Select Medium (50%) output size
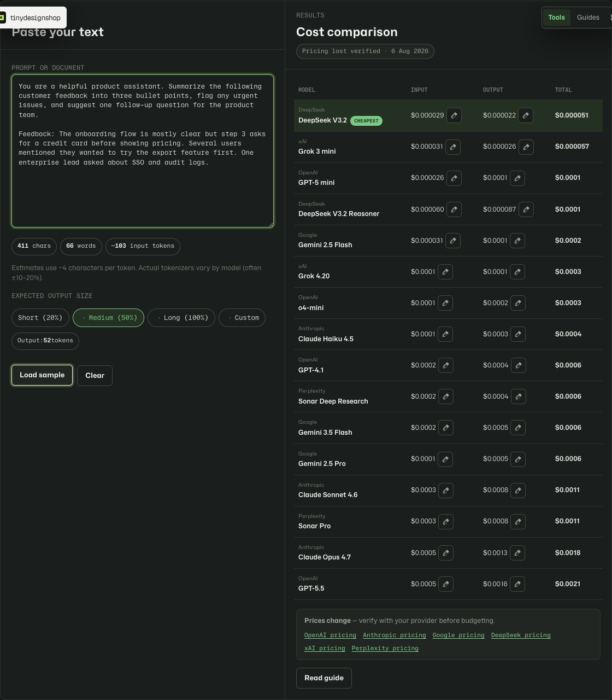The width and height of the screenshot is (612, 700). (108, 318)
